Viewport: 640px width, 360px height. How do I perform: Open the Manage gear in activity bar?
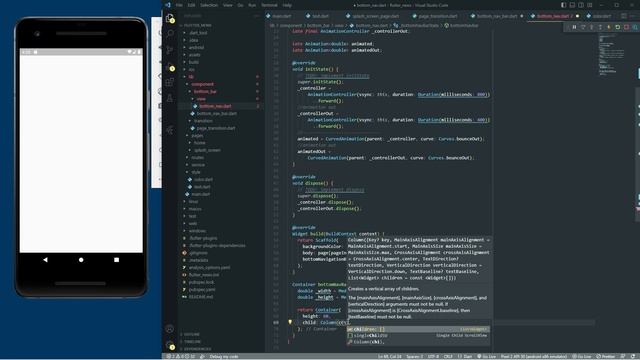coord(170,346)
